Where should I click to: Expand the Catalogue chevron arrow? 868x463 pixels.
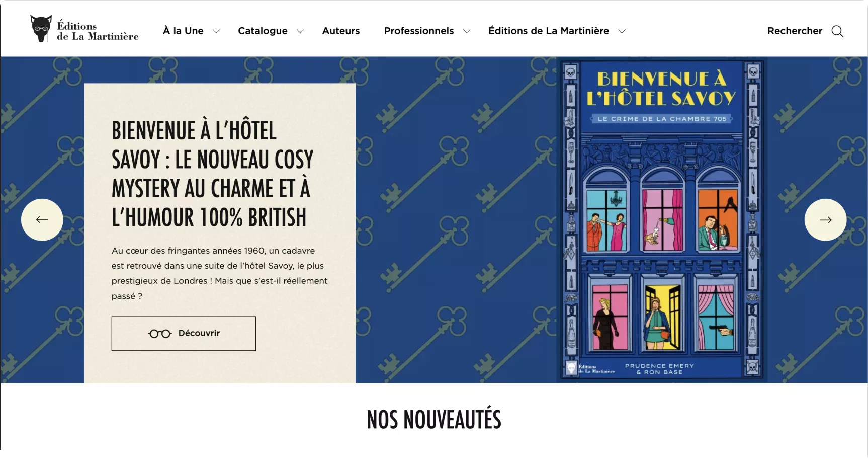[300, 31]
